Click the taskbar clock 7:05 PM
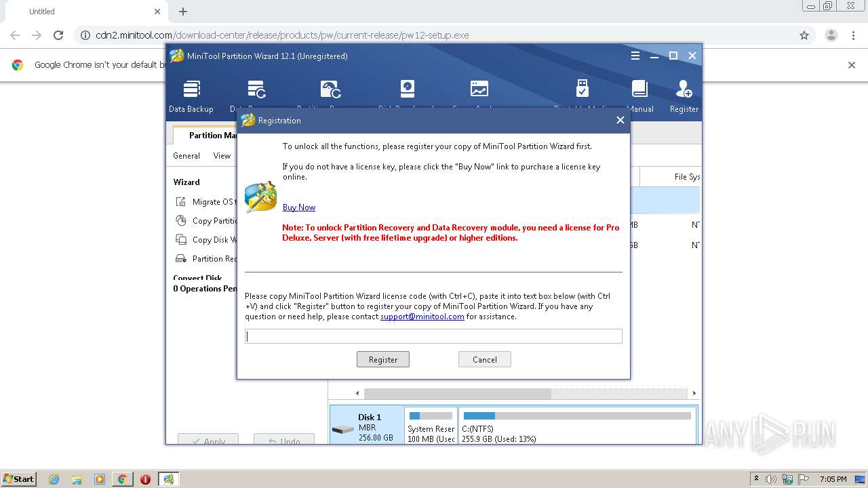This screenshot has height=488, width=868. (833, 479)
